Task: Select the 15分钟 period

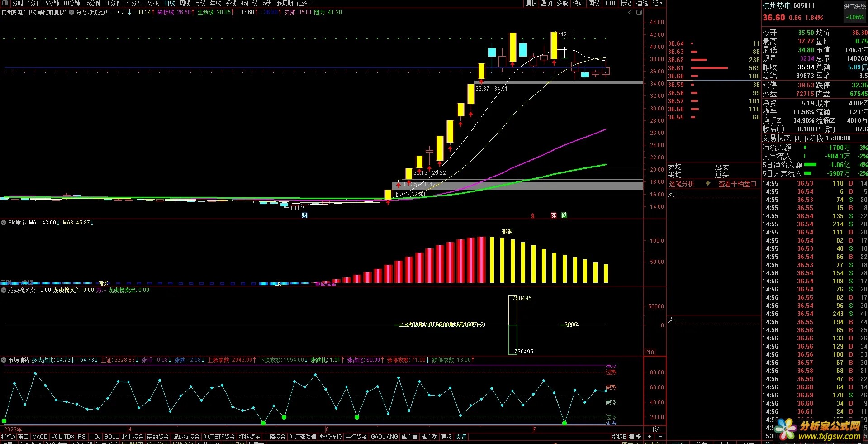Action: coord(92,3)
